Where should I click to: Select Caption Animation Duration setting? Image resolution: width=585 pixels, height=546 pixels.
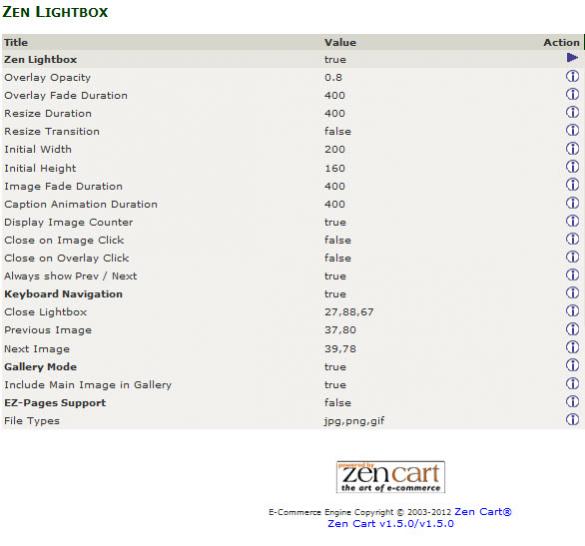[292, 204]
